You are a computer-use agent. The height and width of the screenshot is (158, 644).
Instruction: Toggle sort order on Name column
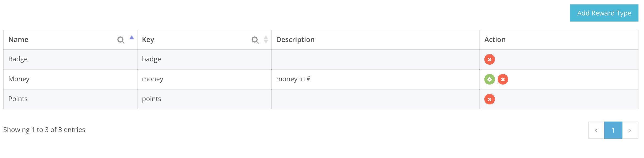[x=132, y=38]
